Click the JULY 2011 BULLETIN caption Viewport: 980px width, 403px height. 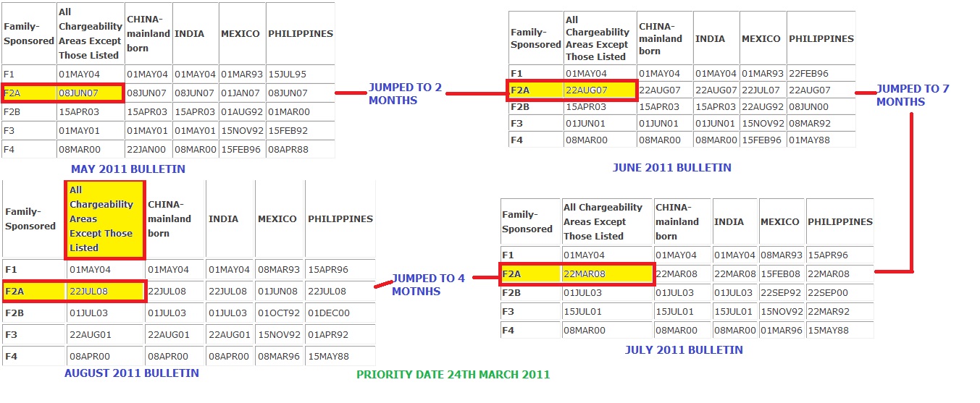pyautogui.click(x=684, y=350)
